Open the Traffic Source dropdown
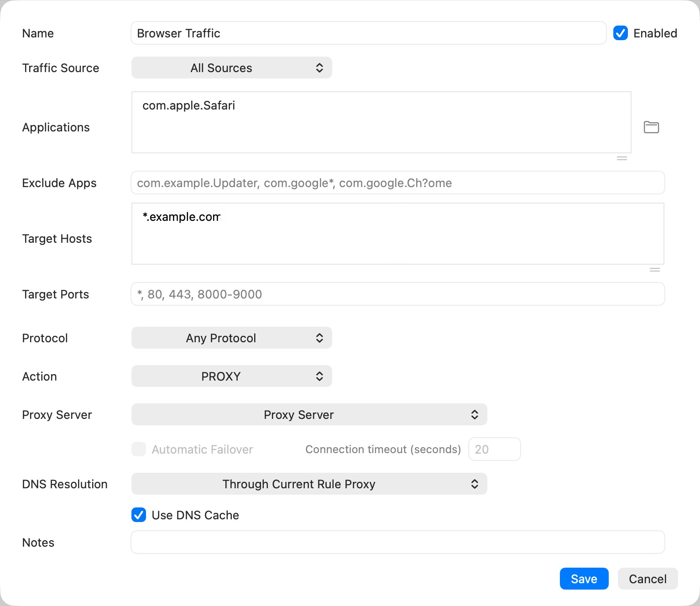The width and height of the screenshot is (700, 606). coord(231,68)
